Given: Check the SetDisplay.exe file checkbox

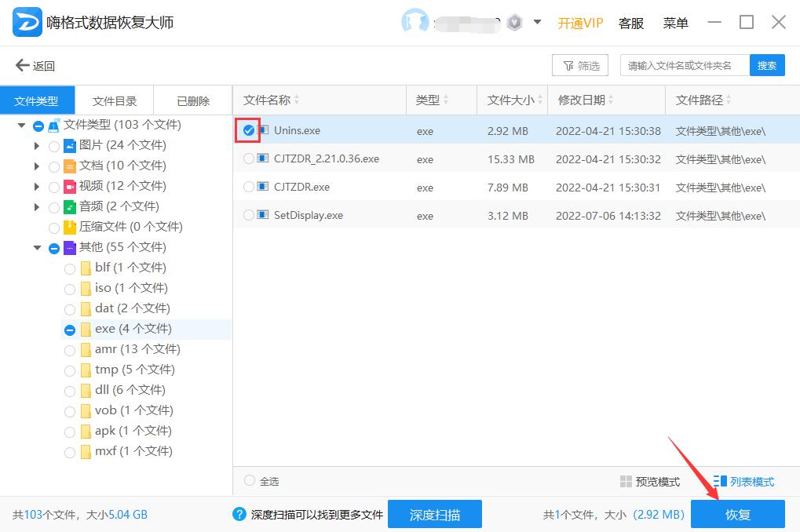Looking at the screenshot, I should [249, 215].
